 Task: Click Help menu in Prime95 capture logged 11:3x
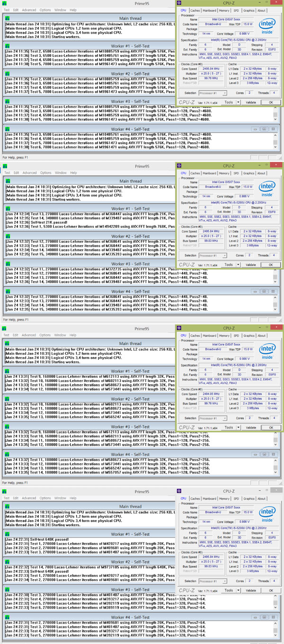(73, 10)
